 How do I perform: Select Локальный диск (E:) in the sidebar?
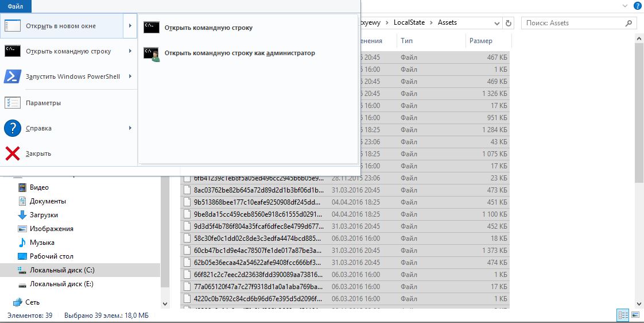(61, 284)
